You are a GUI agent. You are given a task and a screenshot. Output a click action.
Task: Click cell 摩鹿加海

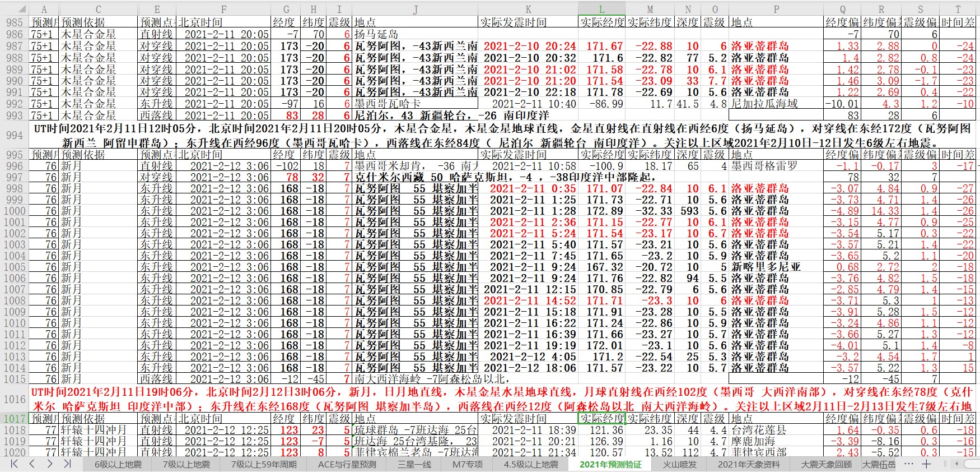(x=776, y=441)
